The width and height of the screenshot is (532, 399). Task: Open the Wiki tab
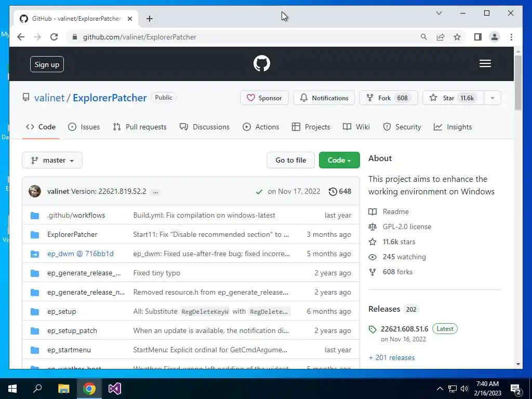pyautogui.click(x=356, y=127)
